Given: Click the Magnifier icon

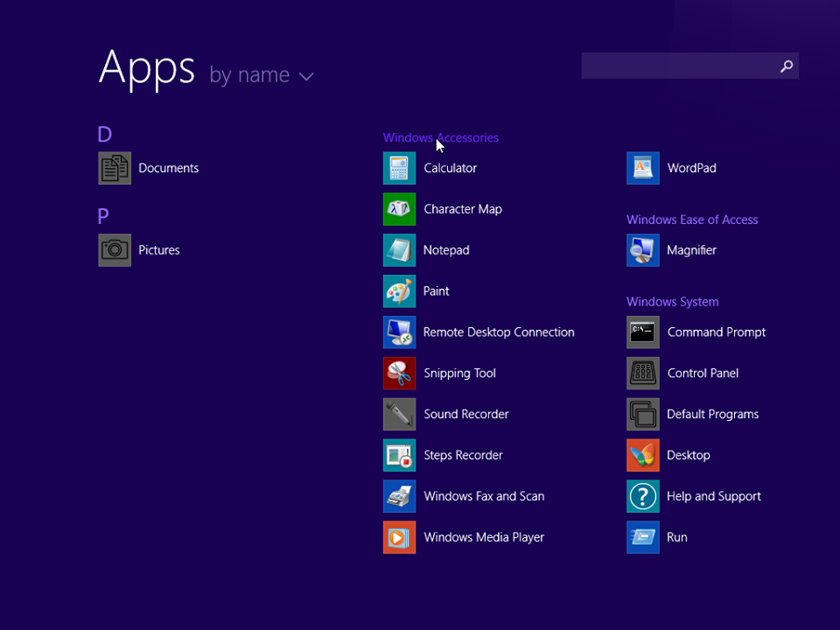Looking at the screenshot, I should click(643, 250).
